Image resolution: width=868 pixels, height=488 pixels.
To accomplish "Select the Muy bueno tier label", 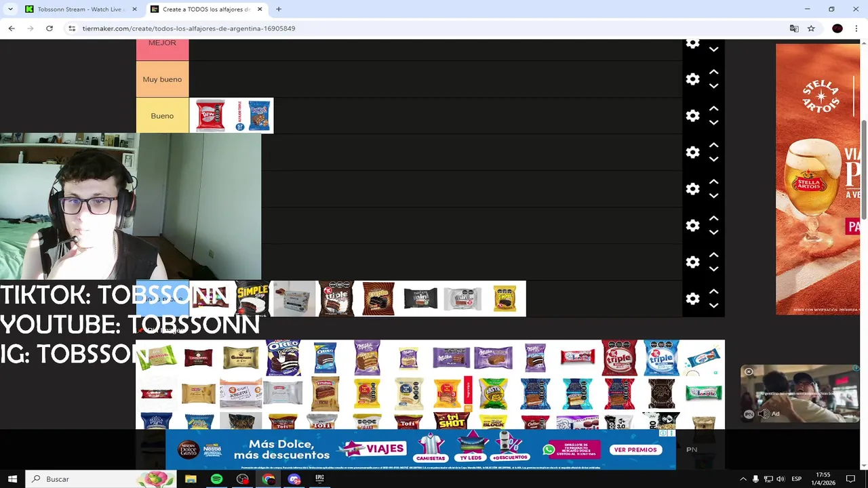I will pos(162,79).
